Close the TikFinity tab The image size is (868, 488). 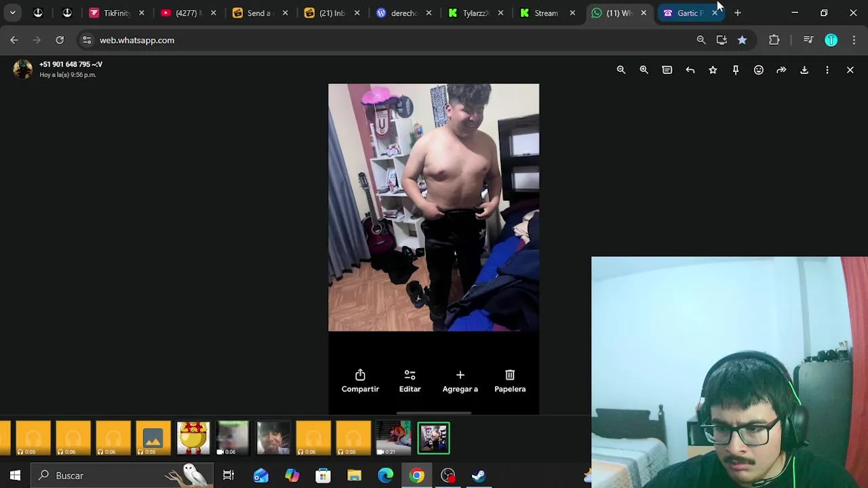click(x=142, y=13)
